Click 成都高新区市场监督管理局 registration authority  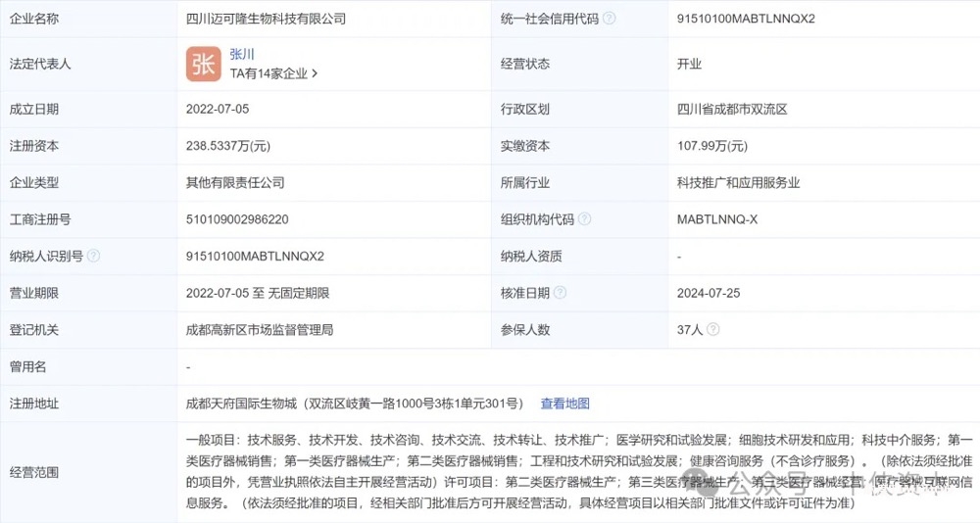pyautogui.click(x=260, y=330)
